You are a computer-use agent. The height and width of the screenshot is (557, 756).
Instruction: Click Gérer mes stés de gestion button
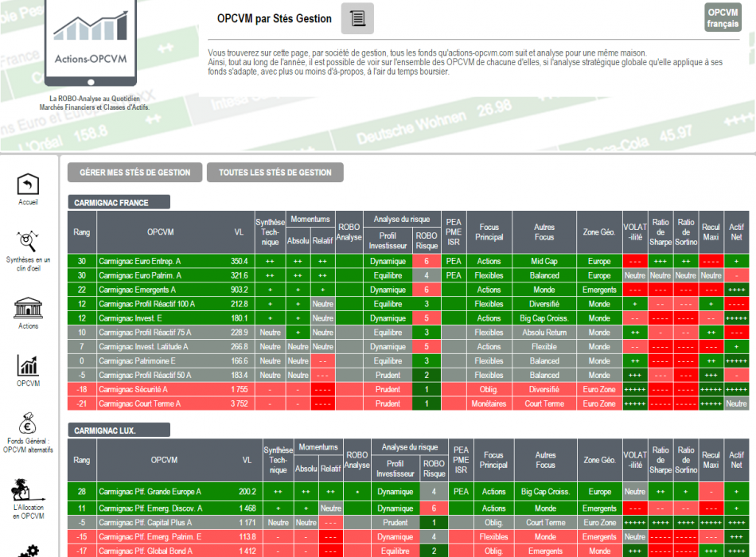point(135,172)
